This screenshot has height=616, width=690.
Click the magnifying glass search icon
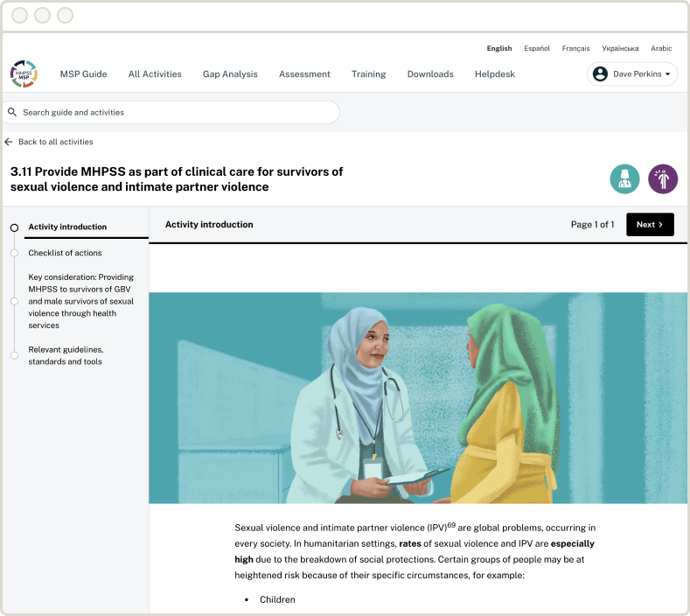[x=12, y=112]
